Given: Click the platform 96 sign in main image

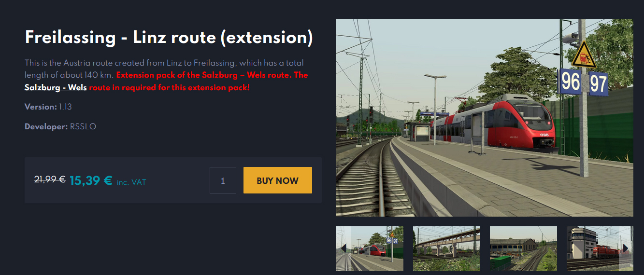Looking at the screenshot, I should tap(571, 82).
